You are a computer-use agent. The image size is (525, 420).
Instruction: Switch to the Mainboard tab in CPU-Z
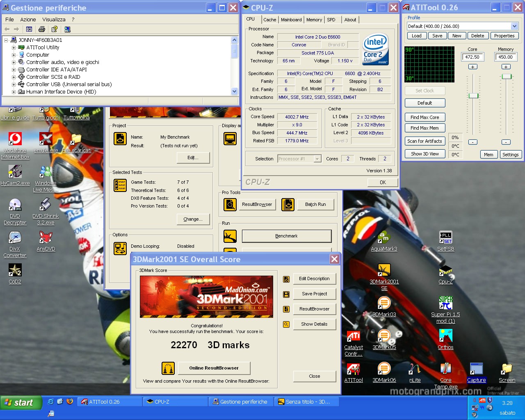[291, 20]
